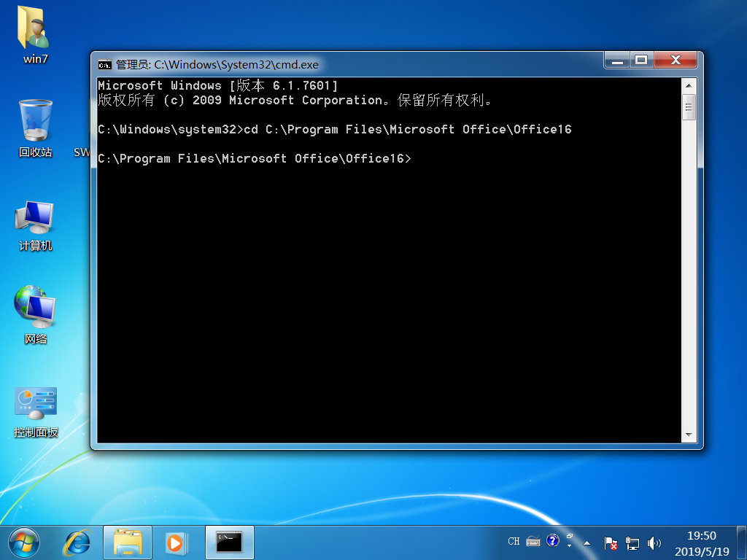The image size is (747, 560).
Task: Click the cmd scrollbar thumb
Action: coord(689,107)
